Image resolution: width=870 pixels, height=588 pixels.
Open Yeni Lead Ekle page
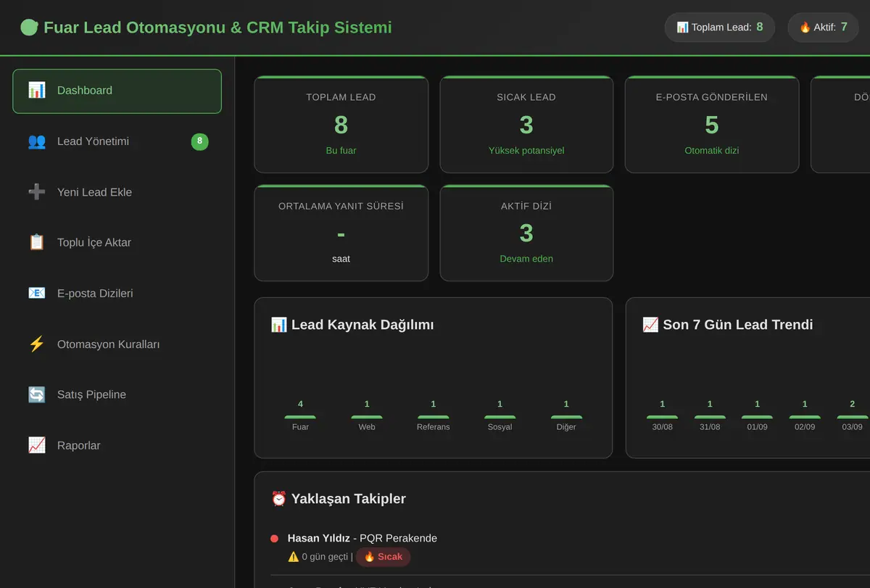tap(117, 192)
